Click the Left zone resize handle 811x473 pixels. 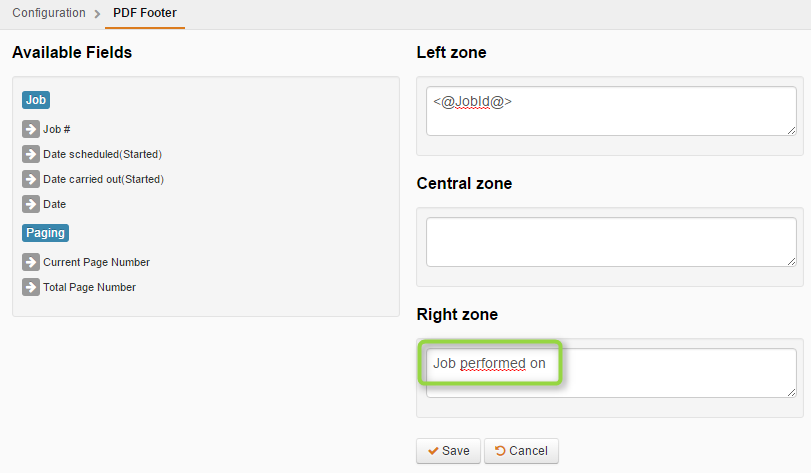791,131
